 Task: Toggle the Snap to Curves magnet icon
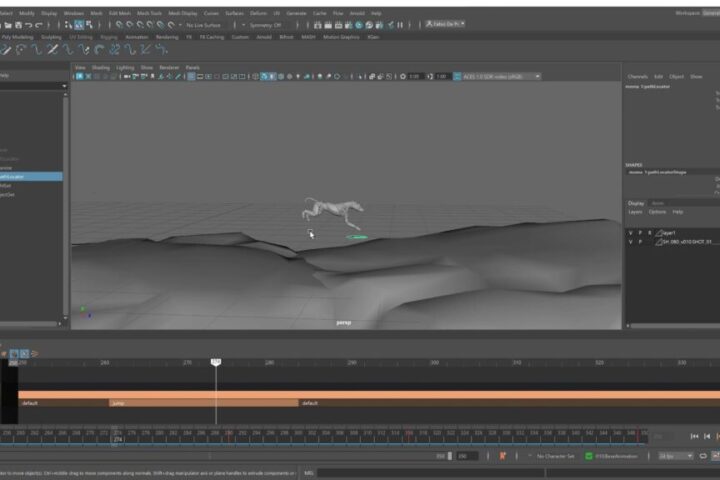[130, 25]
